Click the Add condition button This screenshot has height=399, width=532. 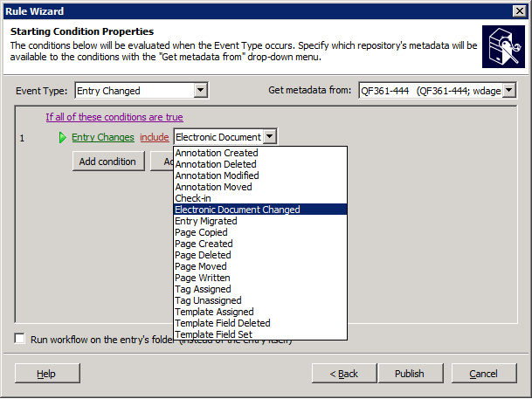[107, 162]
